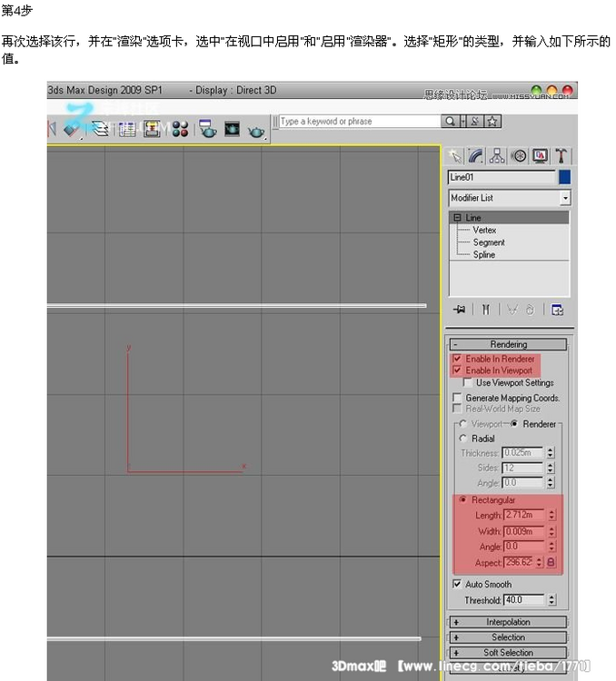616x681 pixels.
Task: Select Segment sub-object level
Action: click(x=489, y=242)
